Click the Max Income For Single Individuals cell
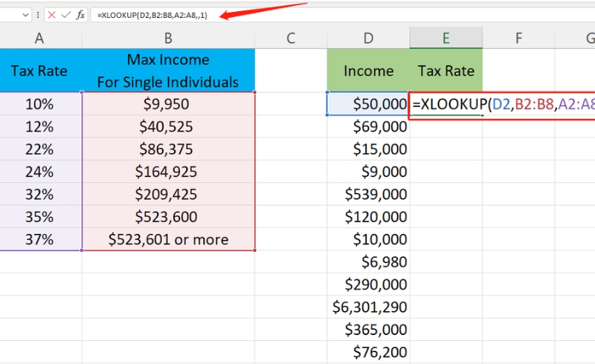Viewport: 595px width, 364px height. [x=168, y=71]
